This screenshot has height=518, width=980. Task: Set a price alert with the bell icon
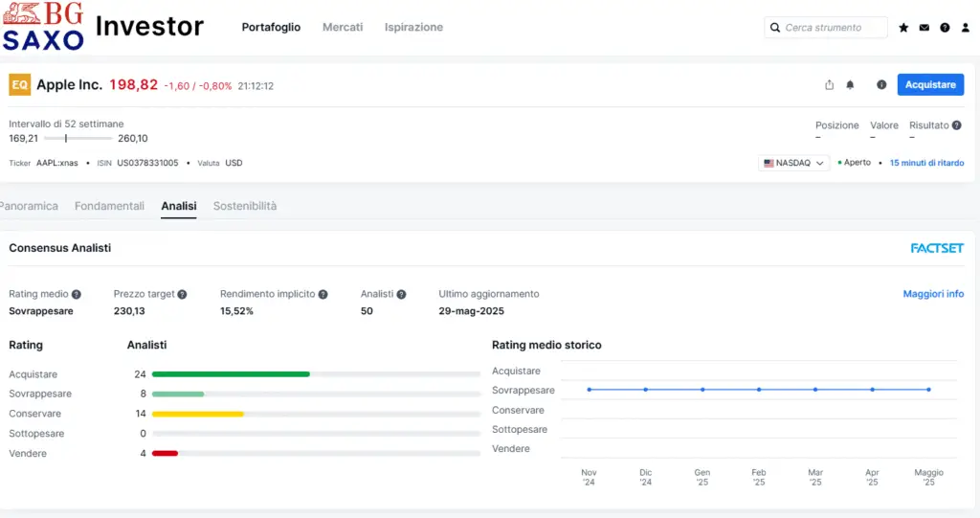[850, 84]
